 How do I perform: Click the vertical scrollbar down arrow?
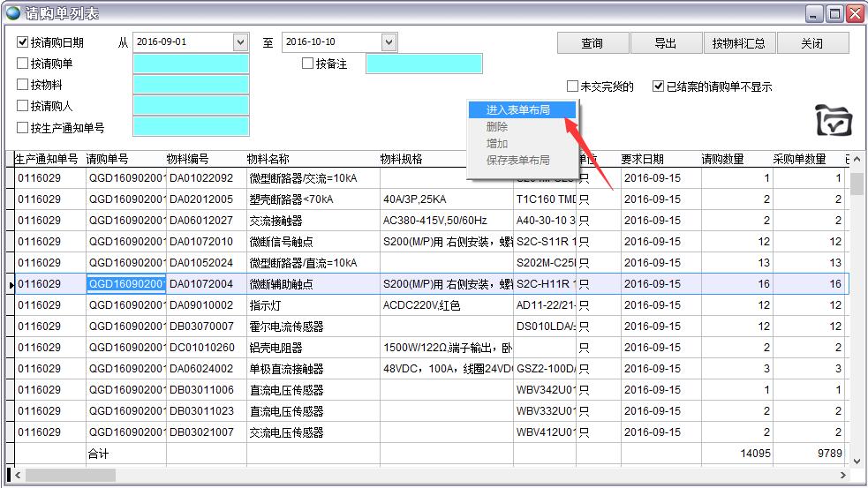(856, 460)
